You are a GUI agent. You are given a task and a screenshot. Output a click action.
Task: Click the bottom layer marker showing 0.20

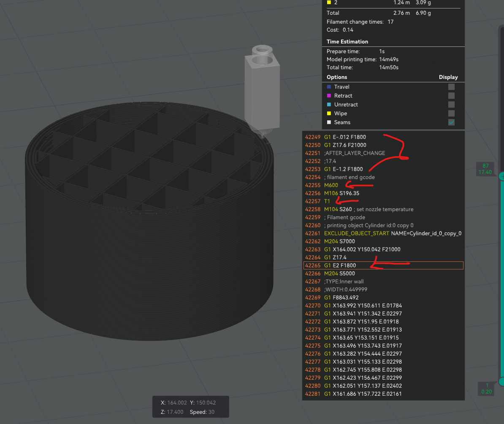click(486, 389)
